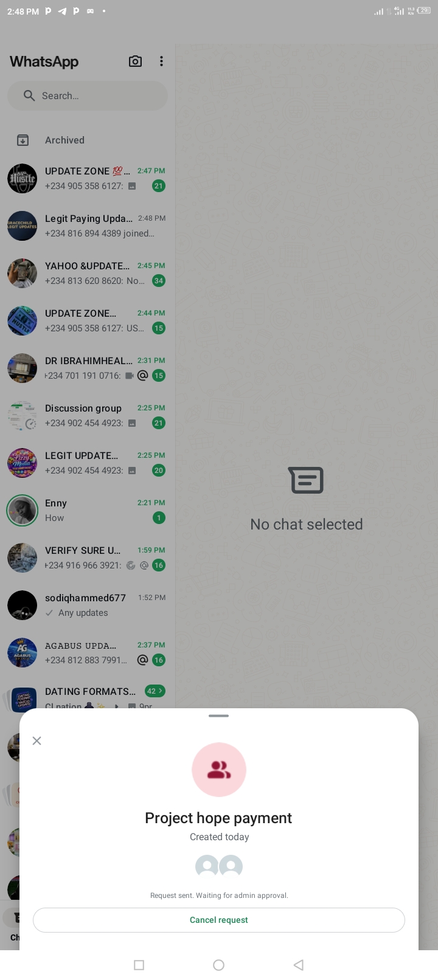Tap the bottom sheet drag handle
The image size is (438, 980).
[x=219, y=716]
